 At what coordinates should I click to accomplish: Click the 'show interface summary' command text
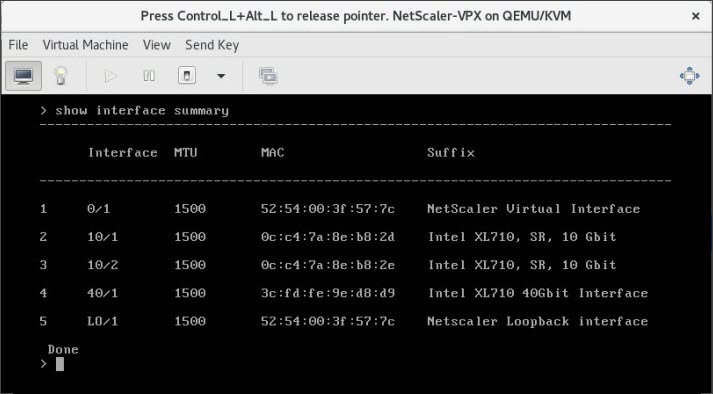tap(142, 111)
